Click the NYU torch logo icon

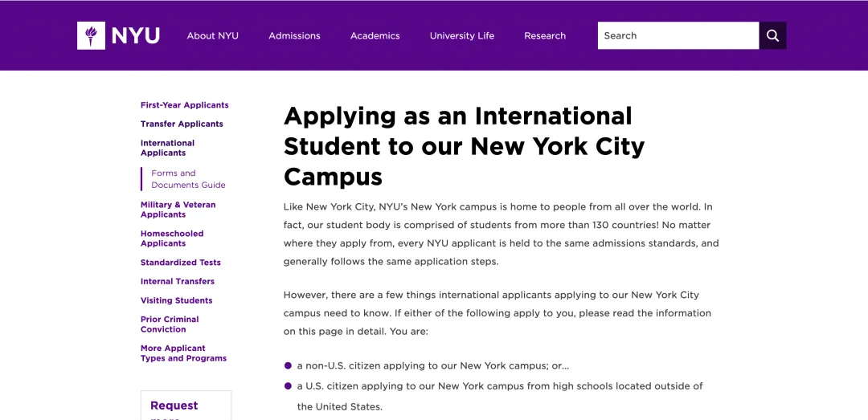(92, 36)
